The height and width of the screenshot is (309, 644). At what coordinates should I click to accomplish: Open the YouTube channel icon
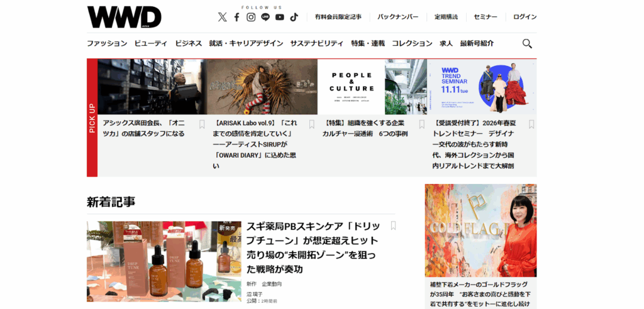click(280, 17)
